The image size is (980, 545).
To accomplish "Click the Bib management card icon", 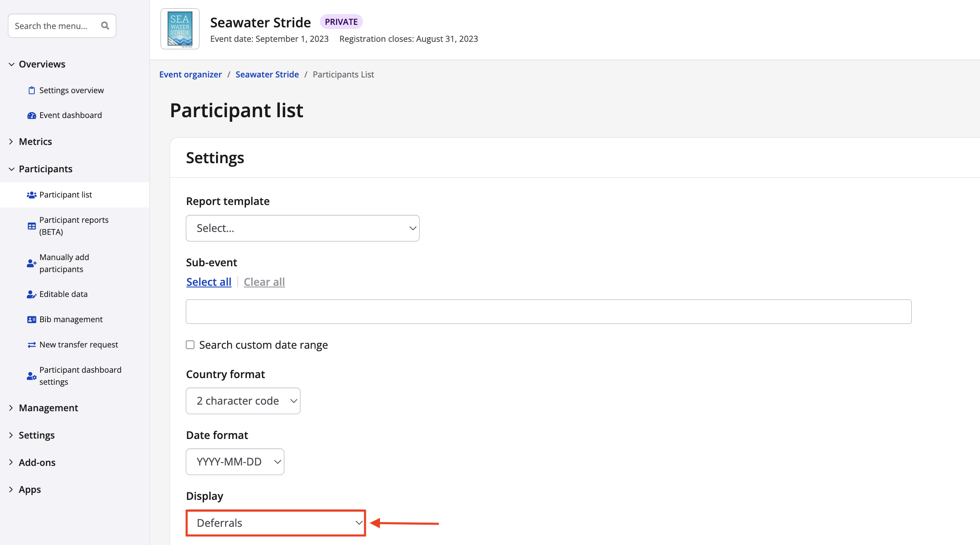I will [31, 320].
